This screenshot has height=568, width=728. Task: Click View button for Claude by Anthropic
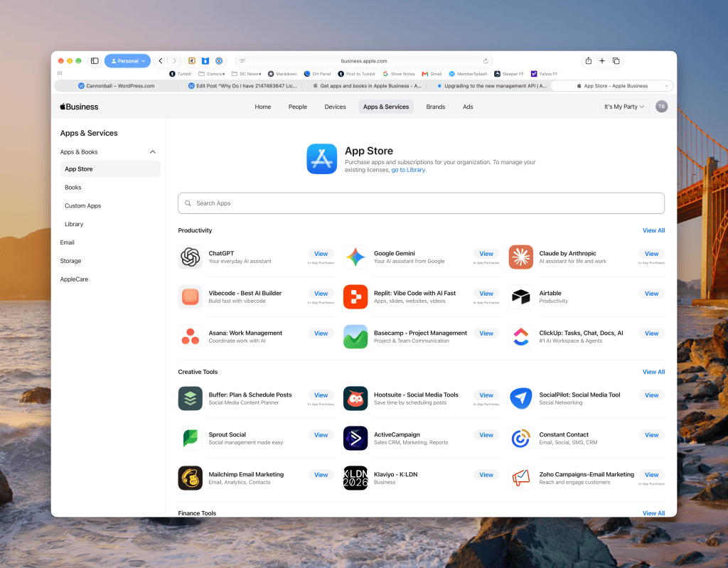[651, 254]
